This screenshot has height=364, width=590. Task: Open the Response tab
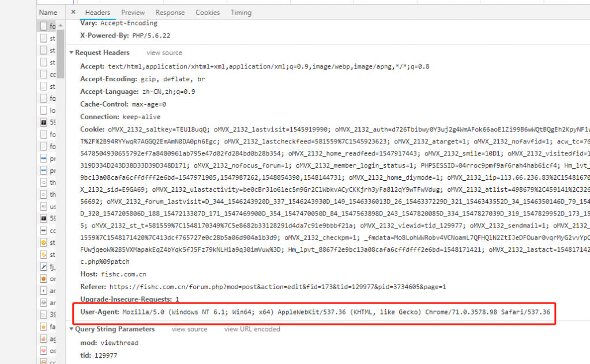coord(170,13)
